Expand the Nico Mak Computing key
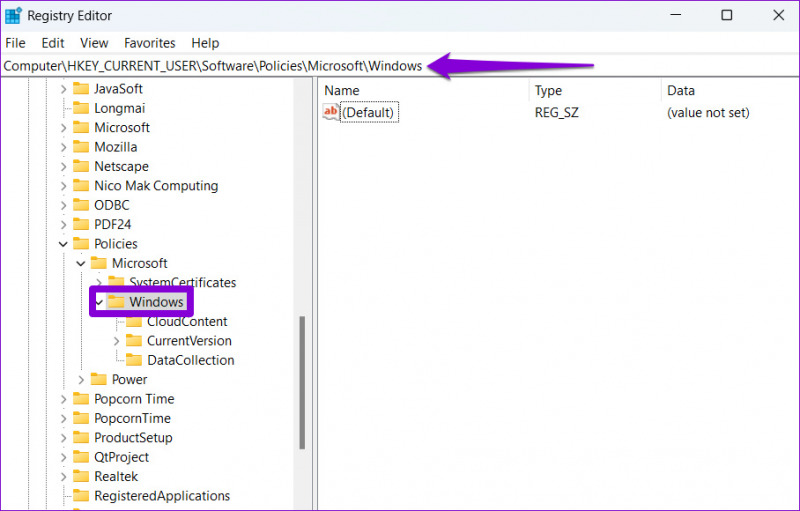 point(63,186)
